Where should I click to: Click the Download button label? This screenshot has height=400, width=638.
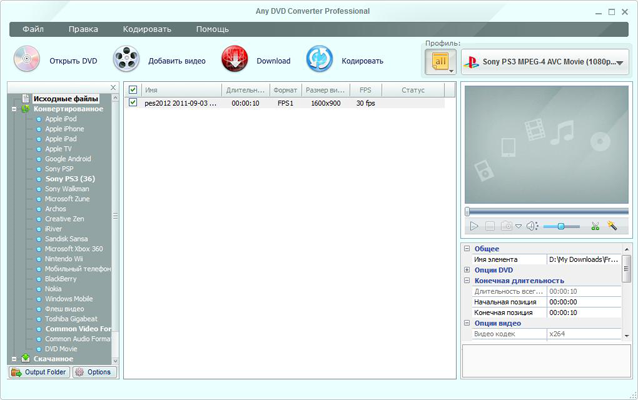pos(273,61)
